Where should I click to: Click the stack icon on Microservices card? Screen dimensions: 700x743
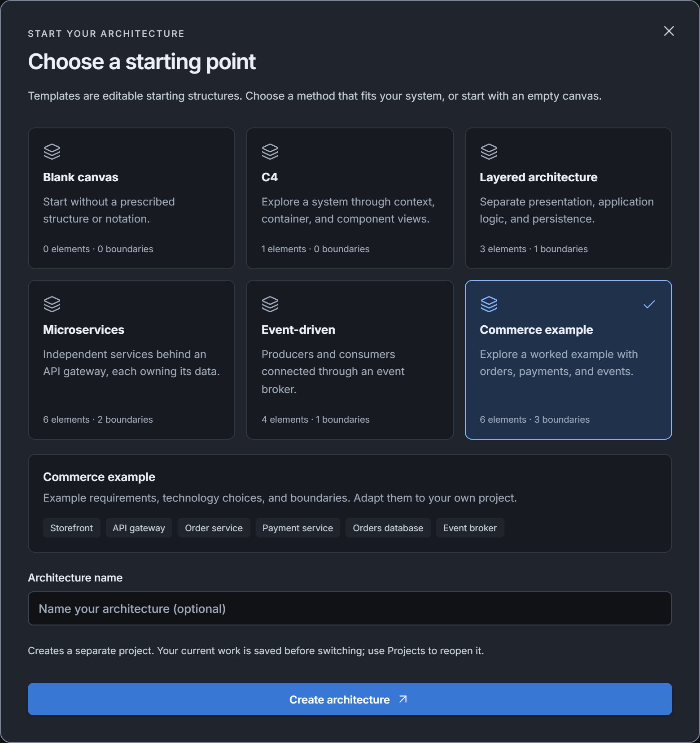click(x=52, y=304)
